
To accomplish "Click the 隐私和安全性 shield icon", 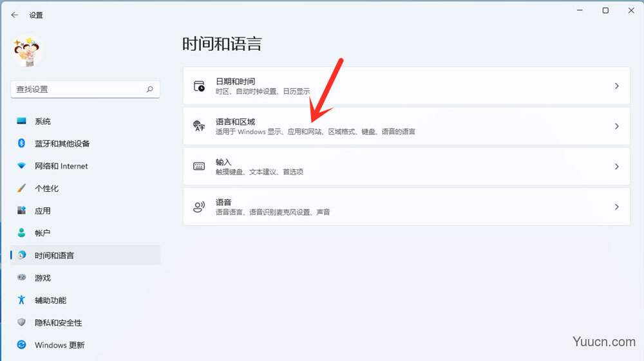I will coord(21,322).
